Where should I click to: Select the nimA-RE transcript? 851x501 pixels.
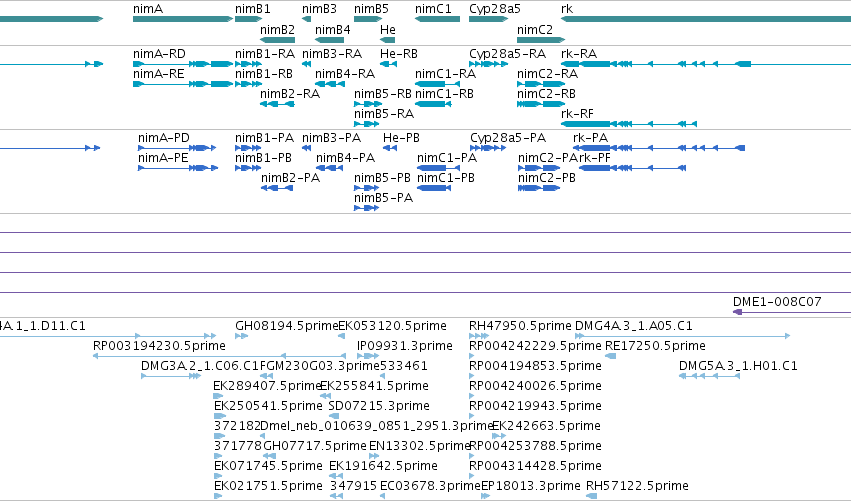tap(183, 84)
